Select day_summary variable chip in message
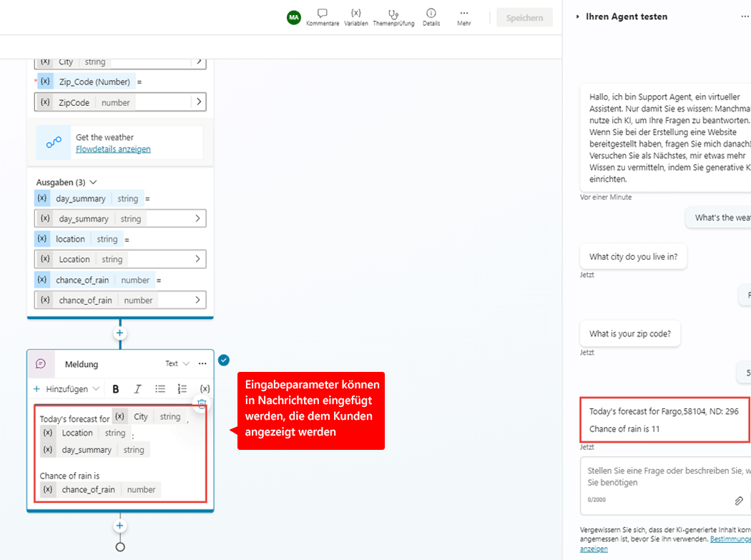 click(94, 450)
